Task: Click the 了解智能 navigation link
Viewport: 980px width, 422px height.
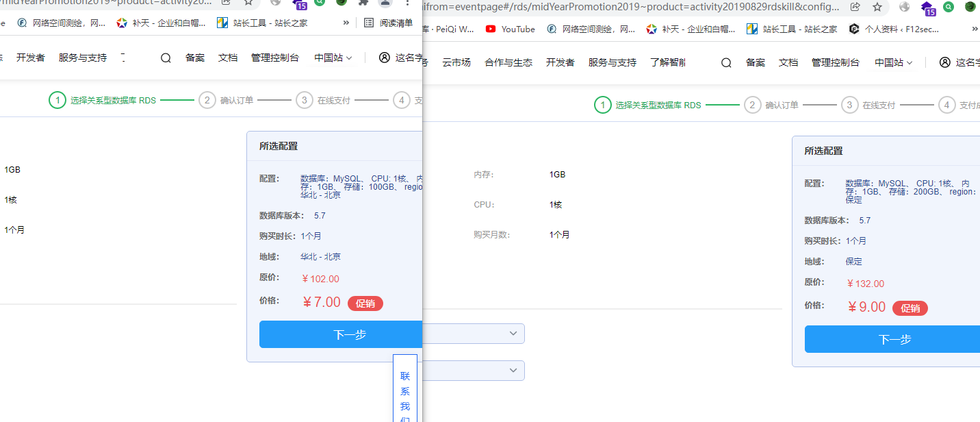Action: [x=667, y=62]
